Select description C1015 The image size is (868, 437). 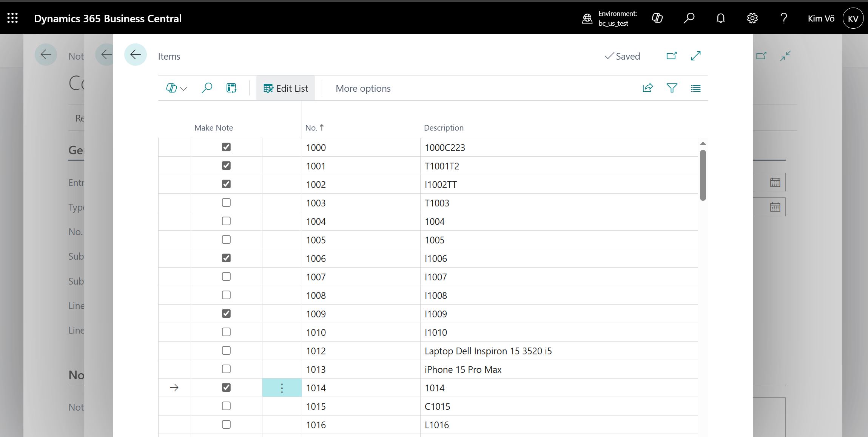click(559, 406)
